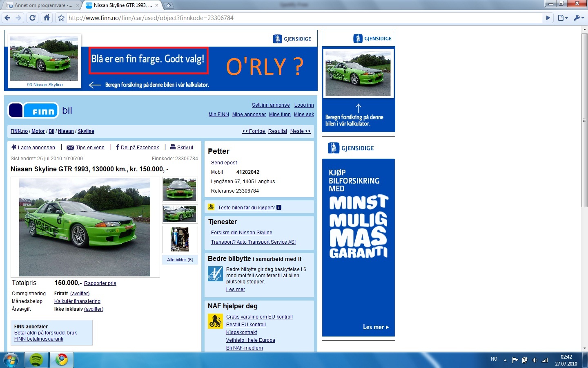The height and width of the screenshot is (368, 588).
Task: Open the browser home page
Action: tap(47, 18)
